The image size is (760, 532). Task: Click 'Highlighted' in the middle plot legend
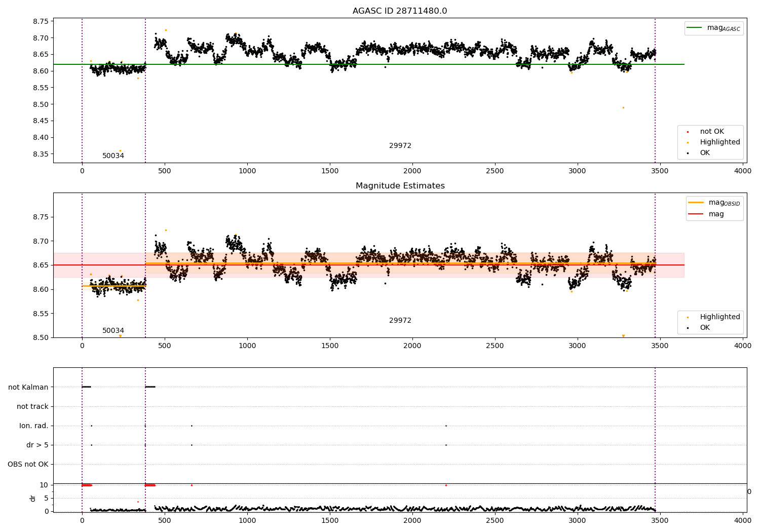click(720, 317)
